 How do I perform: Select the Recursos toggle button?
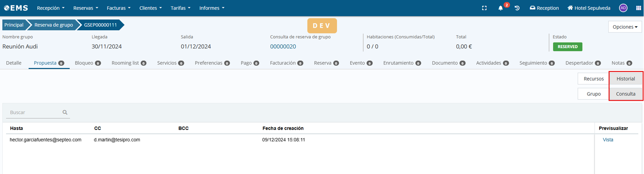(593, 79)
